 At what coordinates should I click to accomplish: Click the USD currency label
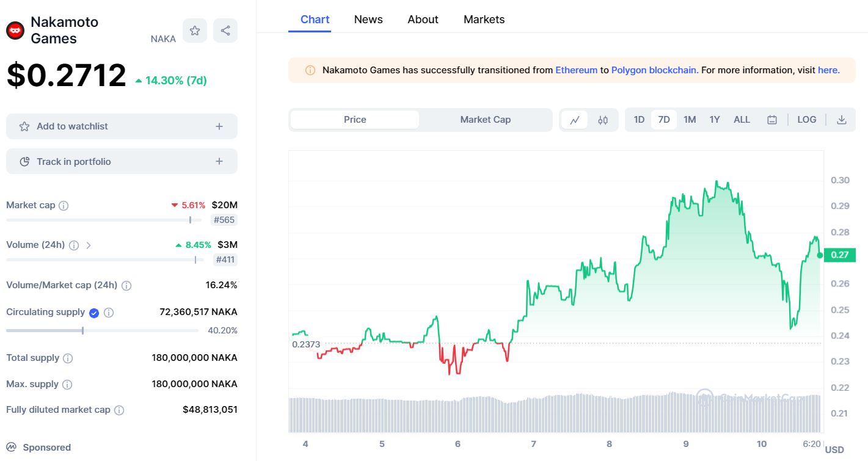(834, 450)
